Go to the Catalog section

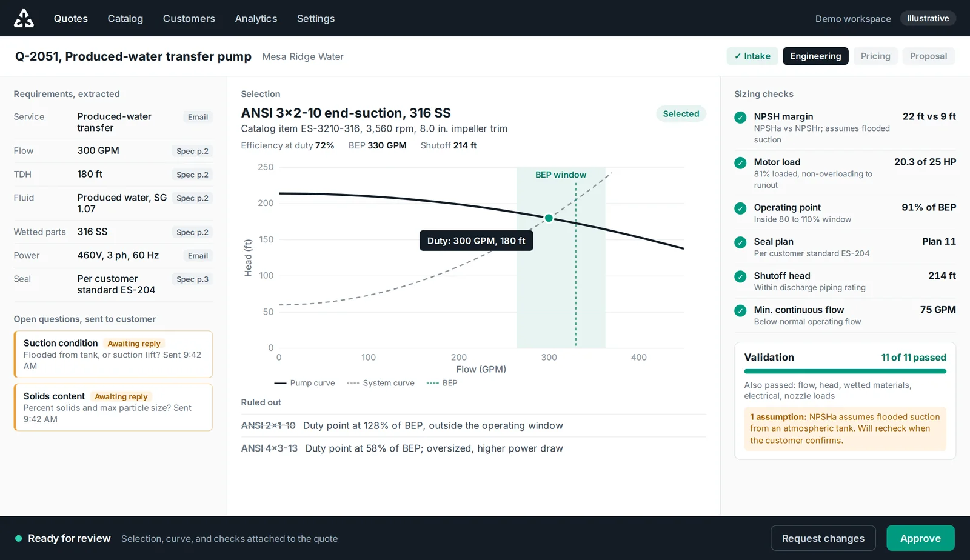(125, 18)
